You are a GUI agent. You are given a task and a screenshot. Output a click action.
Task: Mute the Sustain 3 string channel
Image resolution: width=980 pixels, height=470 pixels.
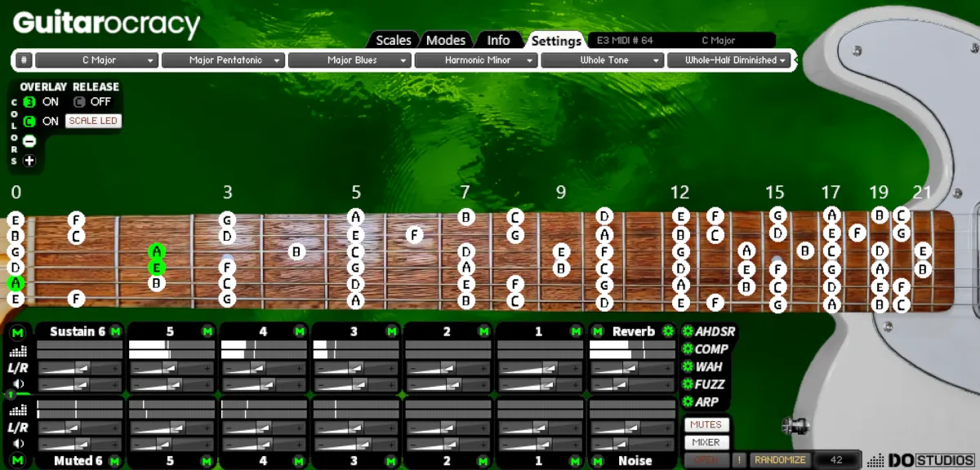(392, 331)
